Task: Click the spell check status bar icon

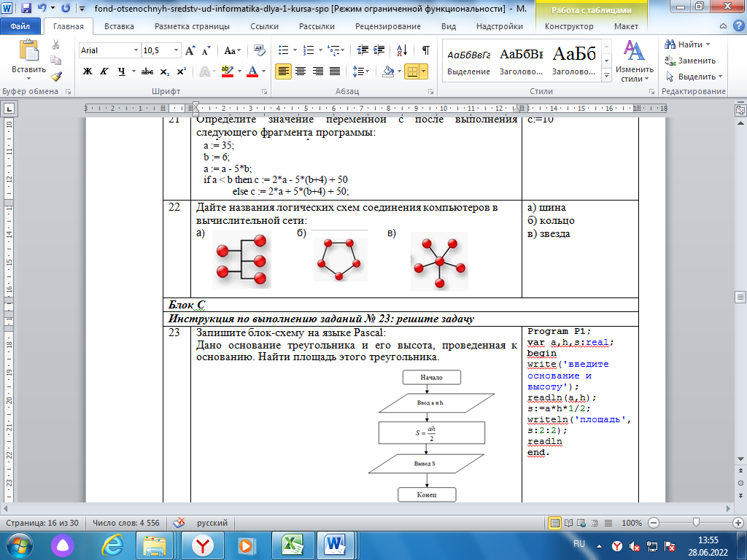Action: 179,523
